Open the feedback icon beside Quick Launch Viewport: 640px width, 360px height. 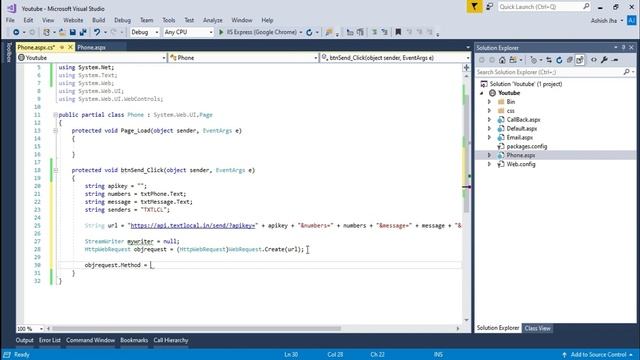(489, 7)
